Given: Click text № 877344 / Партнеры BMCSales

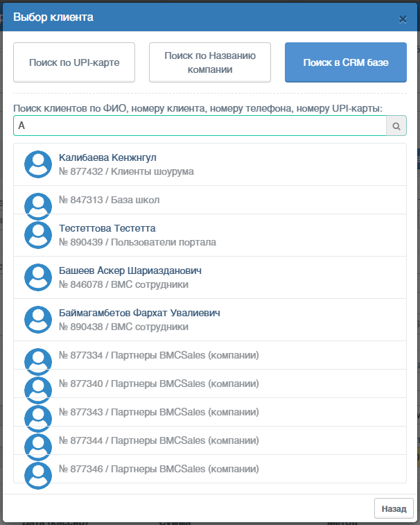Looking at the screenshot, I should 159,440.
